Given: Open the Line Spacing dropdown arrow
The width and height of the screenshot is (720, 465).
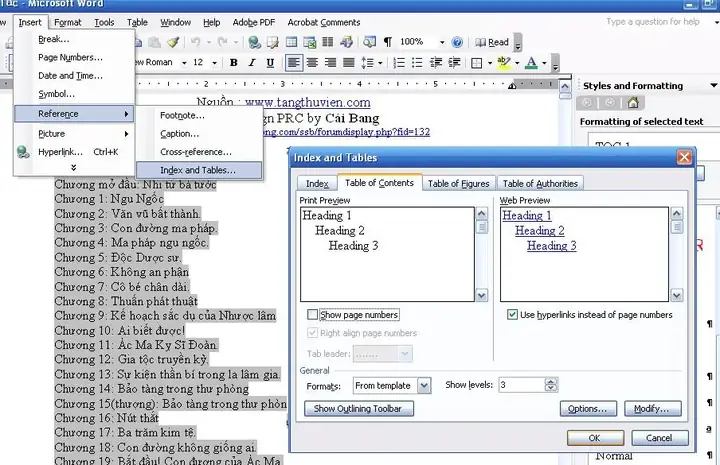Looking at the screenshot, I should [380, 63].
